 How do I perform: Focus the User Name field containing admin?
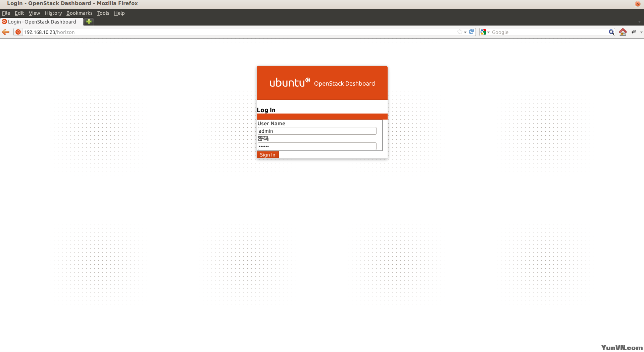coord(317,131)
